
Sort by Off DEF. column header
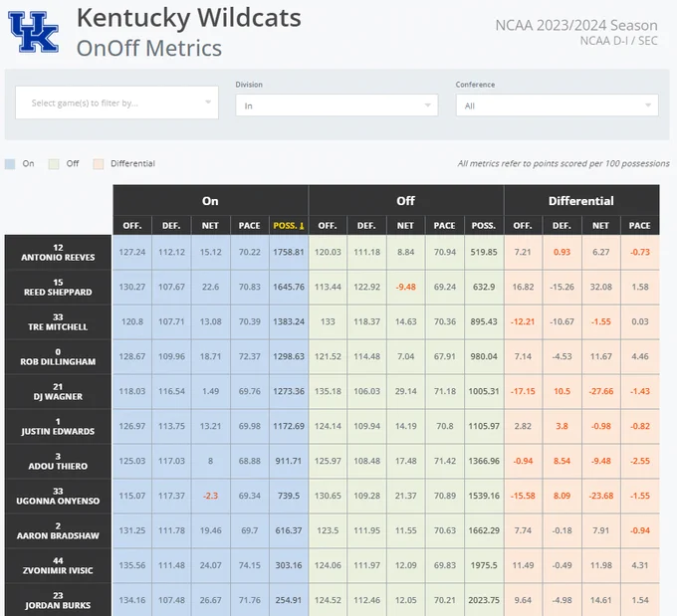366,225
